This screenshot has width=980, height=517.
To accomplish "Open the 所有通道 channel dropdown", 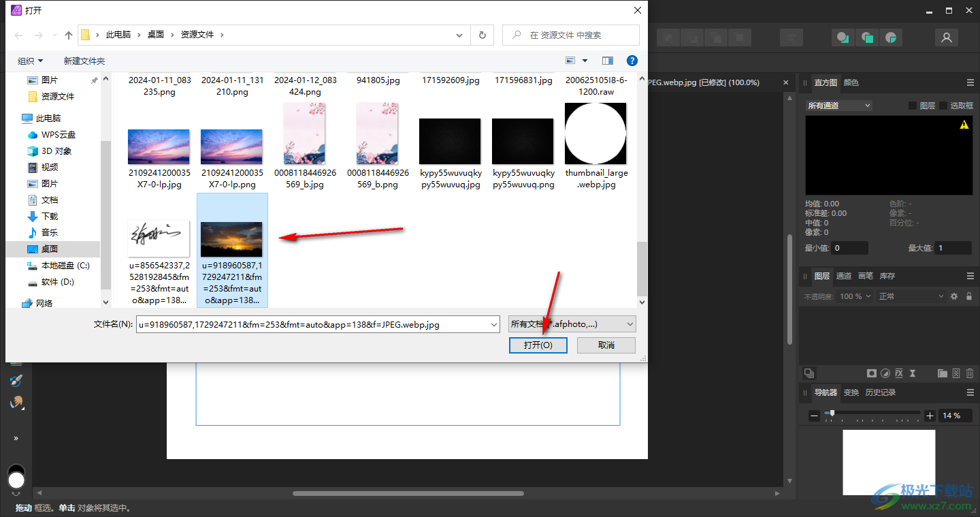I will pos(838,106).
